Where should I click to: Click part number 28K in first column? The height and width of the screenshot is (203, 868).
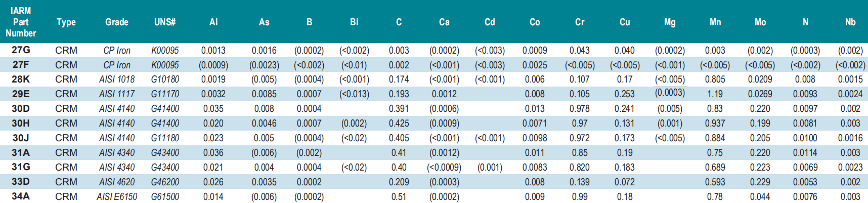[x=21, y=79]
